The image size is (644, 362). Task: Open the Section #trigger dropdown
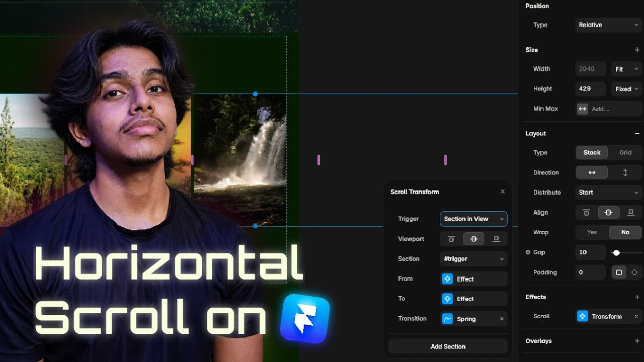click(473, 259)
